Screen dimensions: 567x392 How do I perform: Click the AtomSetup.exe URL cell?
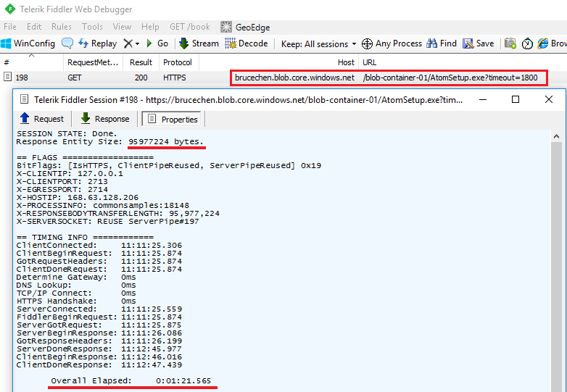pyautogui.click(x=450, y=78)
